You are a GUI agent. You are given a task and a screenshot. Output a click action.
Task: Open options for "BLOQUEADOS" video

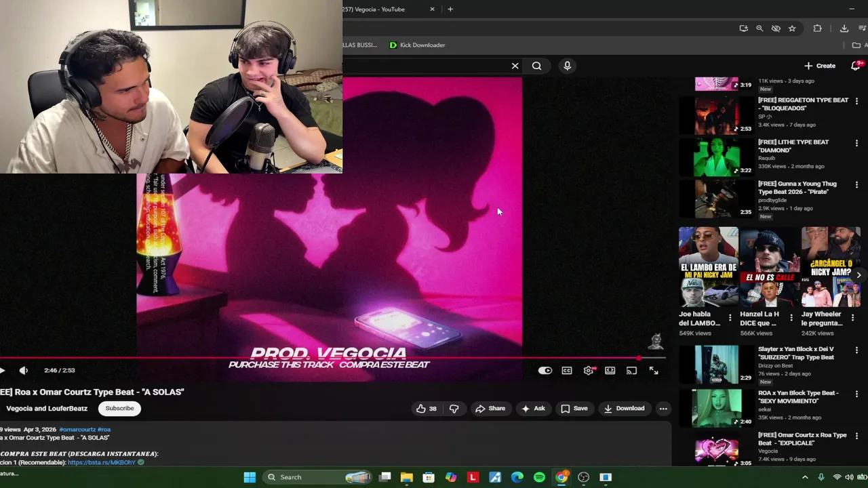tap(856, 101)
